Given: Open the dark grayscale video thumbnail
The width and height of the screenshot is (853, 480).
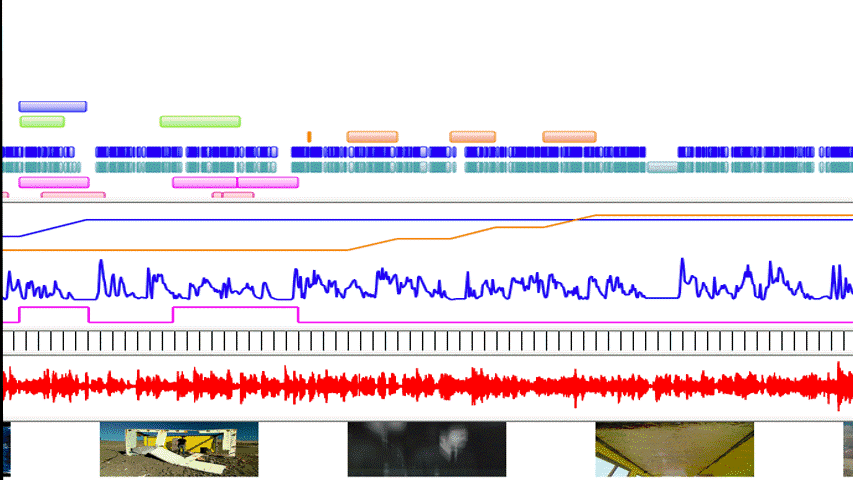Looking at the screenshot, I should (427, 449).
